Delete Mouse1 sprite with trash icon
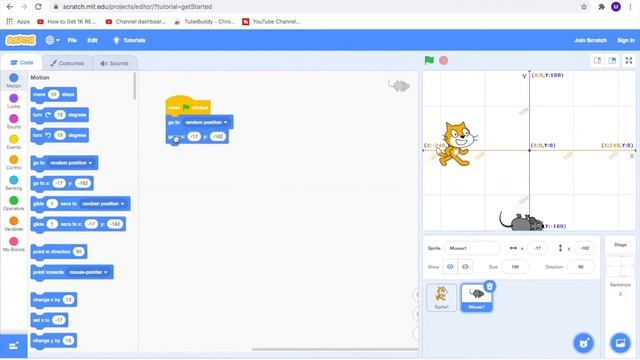640x360 pixels. tap(489, 286)
